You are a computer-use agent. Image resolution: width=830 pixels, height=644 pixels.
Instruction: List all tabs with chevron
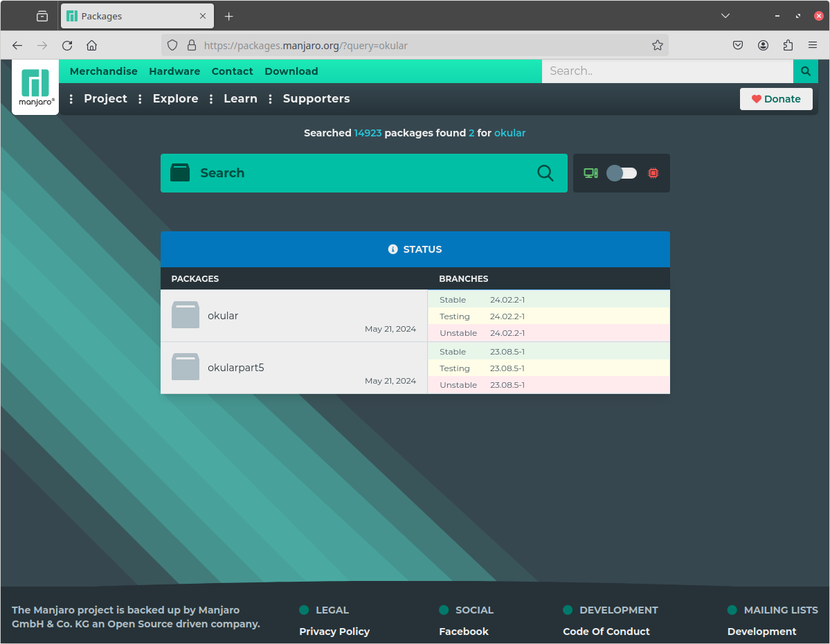[725, 16]
